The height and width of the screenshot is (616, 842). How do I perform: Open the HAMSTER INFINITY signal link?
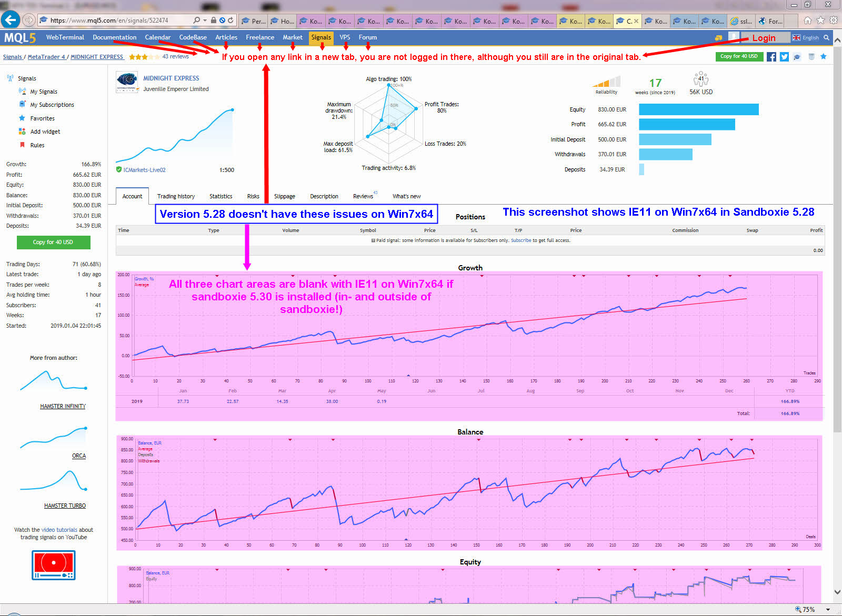pos(63,406)
